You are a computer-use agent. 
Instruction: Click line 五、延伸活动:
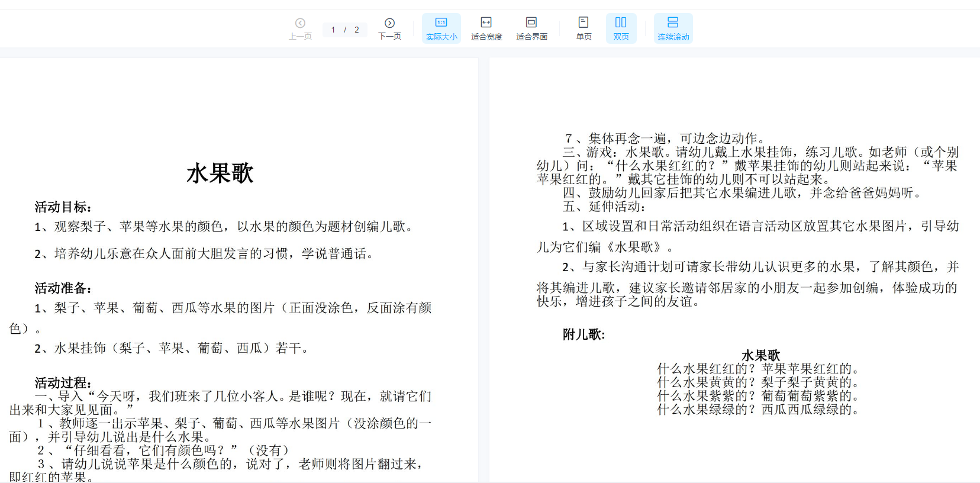(604, 207)
